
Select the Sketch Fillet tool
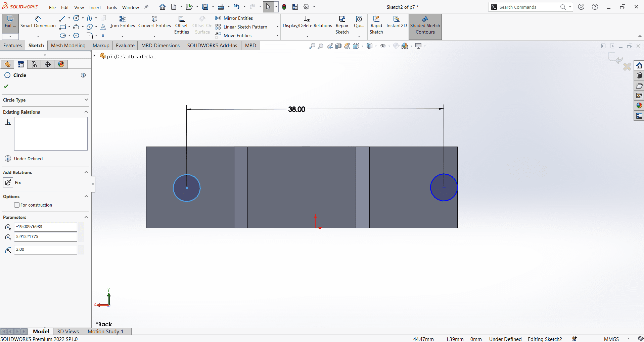point(90,36)
